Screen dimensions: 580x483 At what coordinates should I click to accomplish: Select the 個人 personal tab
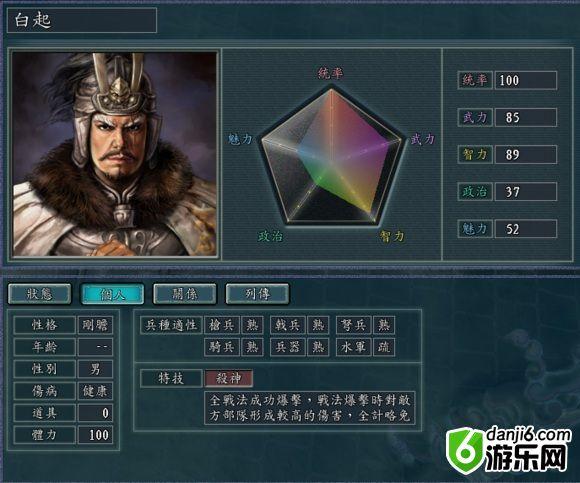click(x=112, y=294)
